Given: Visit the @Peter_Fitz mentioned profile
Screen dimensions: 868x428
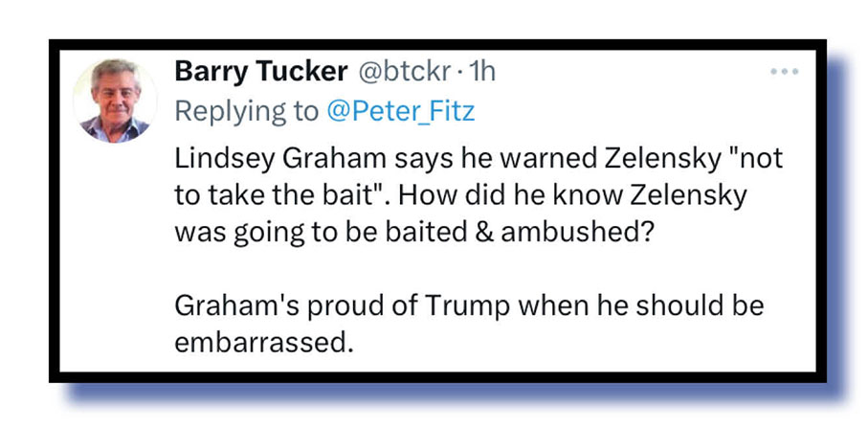Looking at the screenshot, I should click(400, 110).
